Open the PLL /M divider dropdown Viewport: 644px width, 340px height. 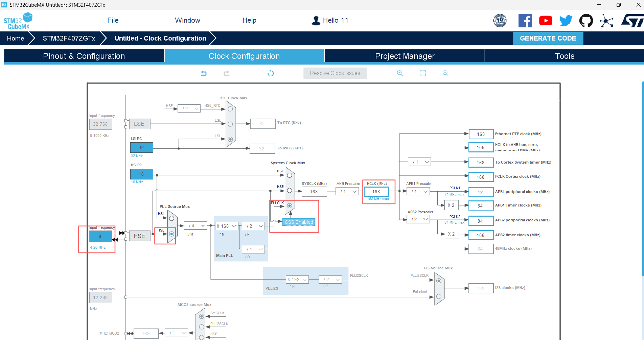coord(195,225)
